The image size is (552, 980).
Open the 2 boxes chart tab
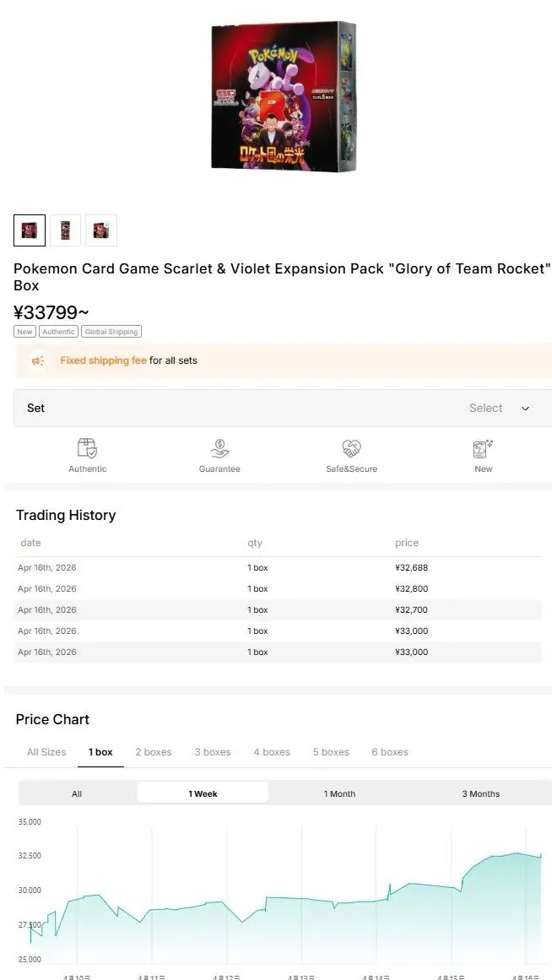click(154, 752)
